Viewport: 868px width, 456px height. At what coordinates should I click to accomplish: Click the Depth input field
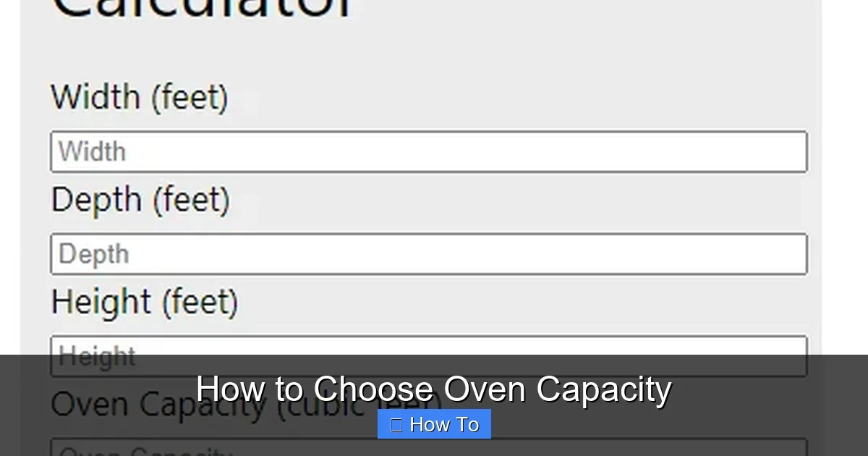[x=428, y=253]
